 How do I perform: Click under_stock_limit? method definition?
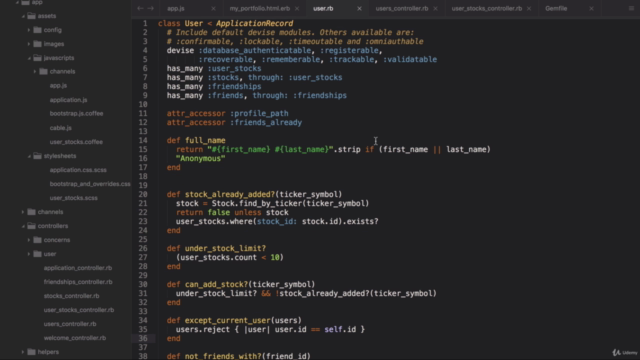click(x=225, y=248)
